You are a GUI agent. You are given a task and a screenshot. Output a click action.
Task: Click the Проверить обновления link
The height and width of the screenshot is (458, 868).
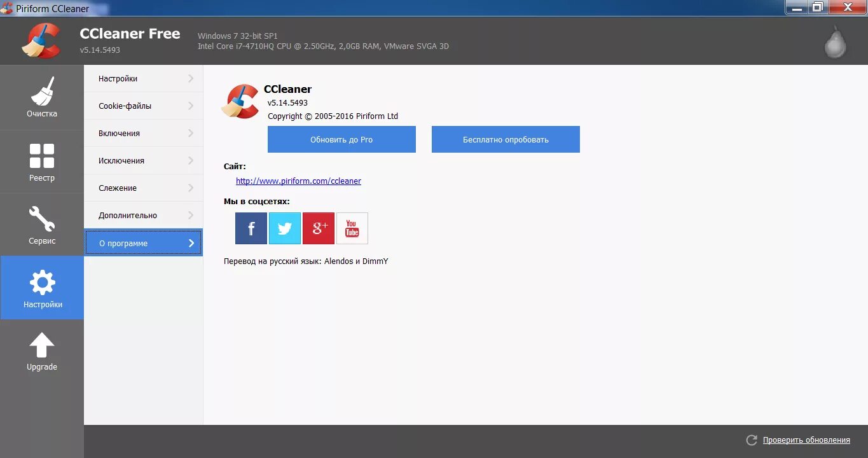coord(806,440)
